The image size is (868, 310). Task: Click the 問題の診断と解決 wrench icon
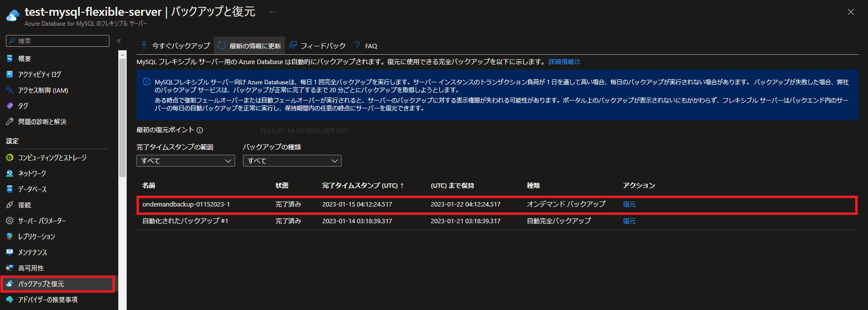click(9, 122)
